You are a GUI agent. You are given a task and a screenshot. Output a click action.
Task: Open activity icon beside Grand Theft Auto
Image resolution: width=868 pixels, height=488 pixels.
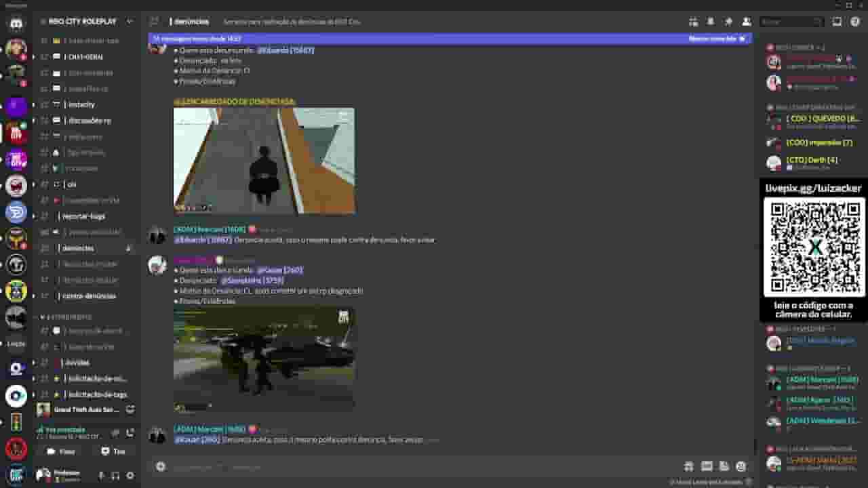coord(130,409)
